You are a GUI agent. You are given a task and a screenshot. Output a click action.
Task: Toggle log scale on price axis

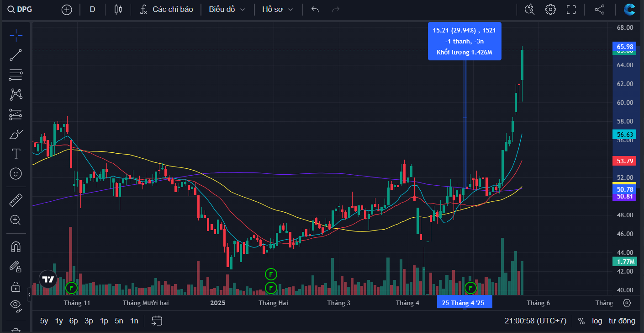point(597,321)
